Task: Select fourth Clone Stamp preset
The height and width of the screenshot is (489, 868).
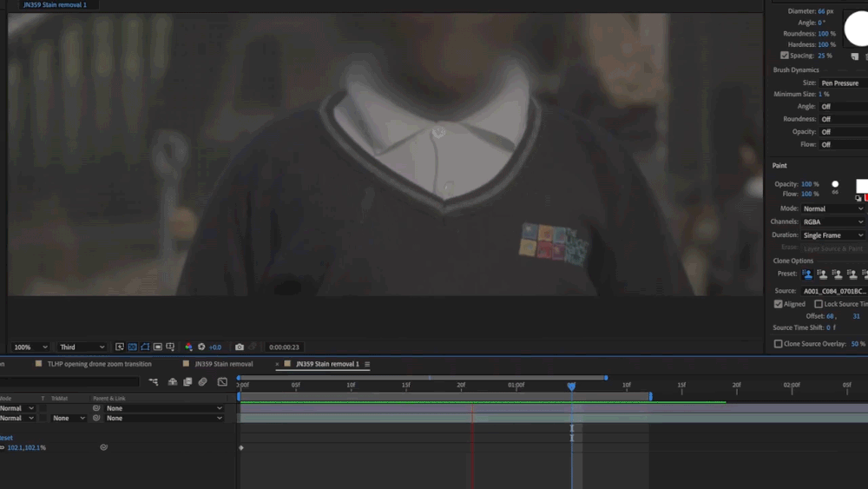Action: point(852,274)
